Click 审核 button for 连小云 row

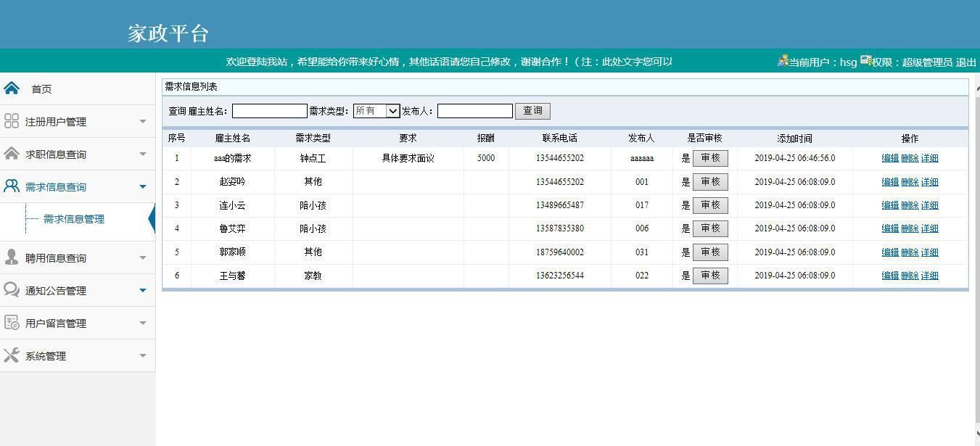(x=710, y=205)
